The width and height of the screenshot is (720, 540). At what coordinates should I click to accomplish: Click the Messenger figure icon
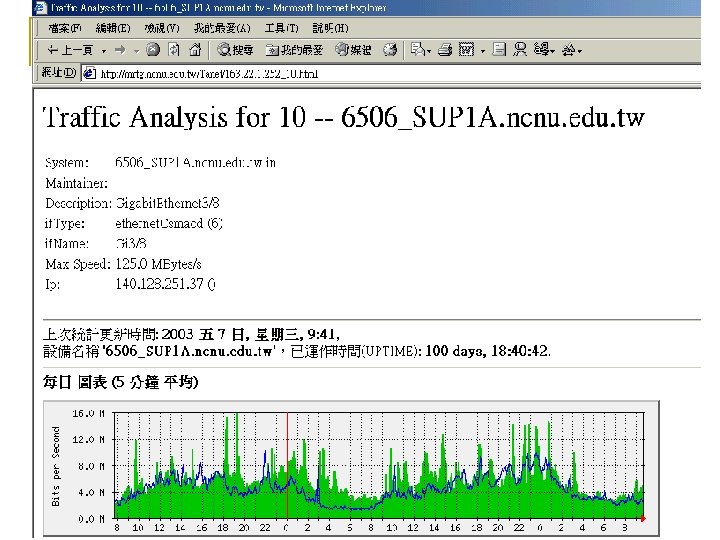pyautogui.click(x=520, y=50)
